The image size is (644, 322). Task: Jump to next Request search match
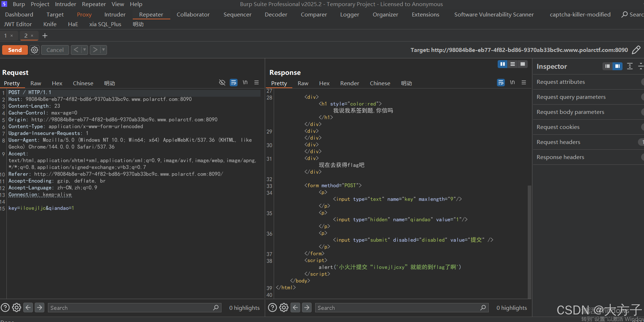pos(40,307)
